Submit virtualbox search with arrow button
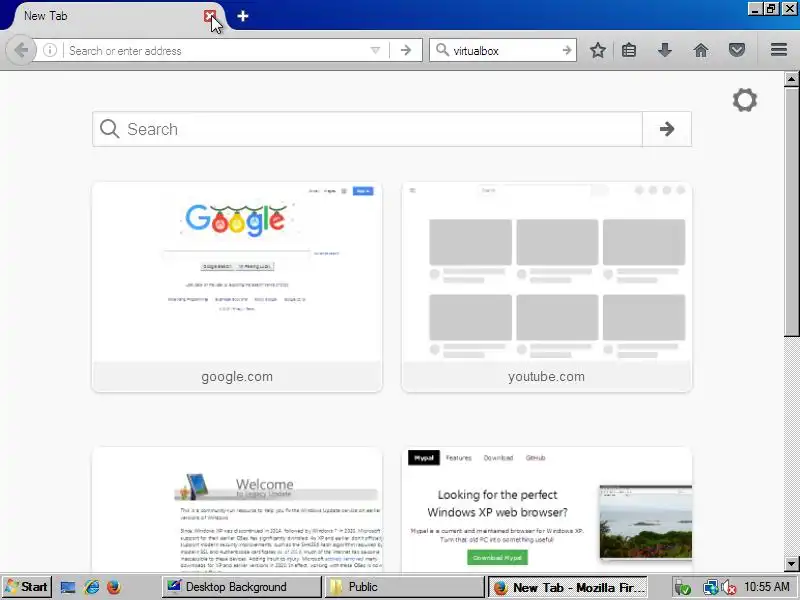Screen dimensions: 800x600 click(566, 51)
